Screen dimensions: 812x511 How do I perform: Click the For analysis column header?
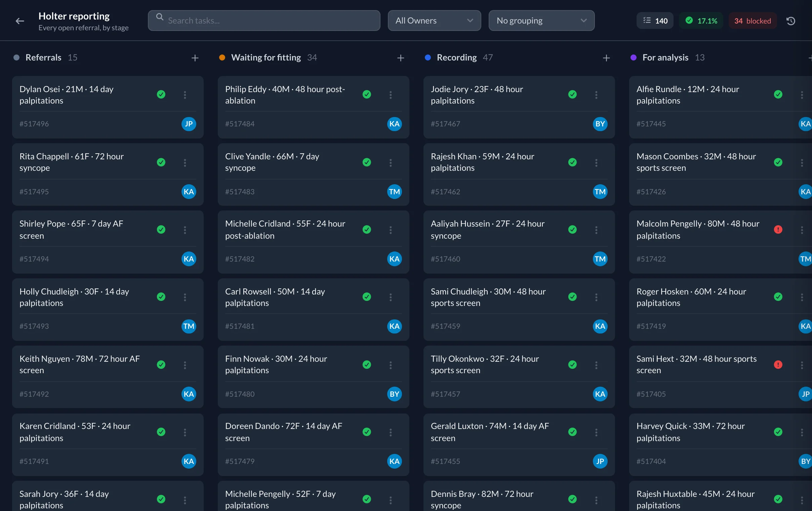pyautogui.click(x=666, y=58)
